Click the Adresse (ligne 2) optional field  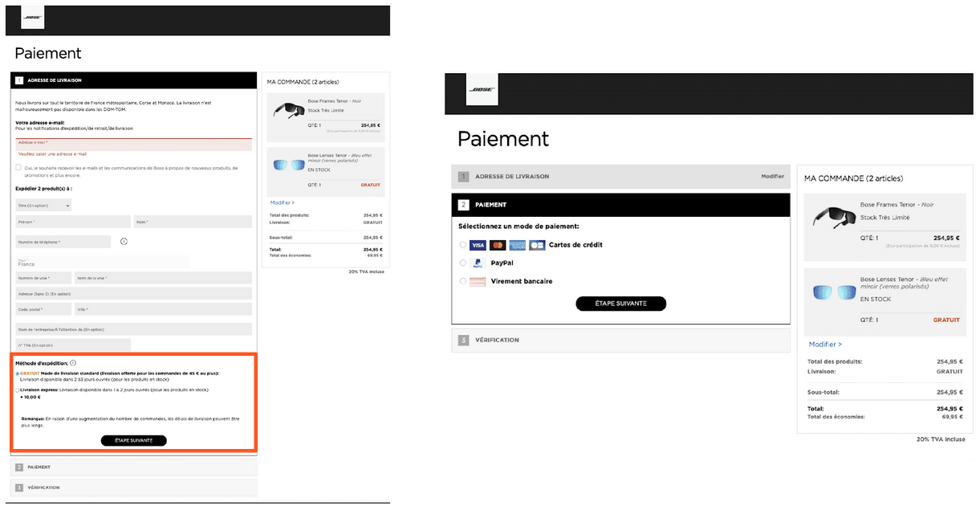click(x=133, y=293)
